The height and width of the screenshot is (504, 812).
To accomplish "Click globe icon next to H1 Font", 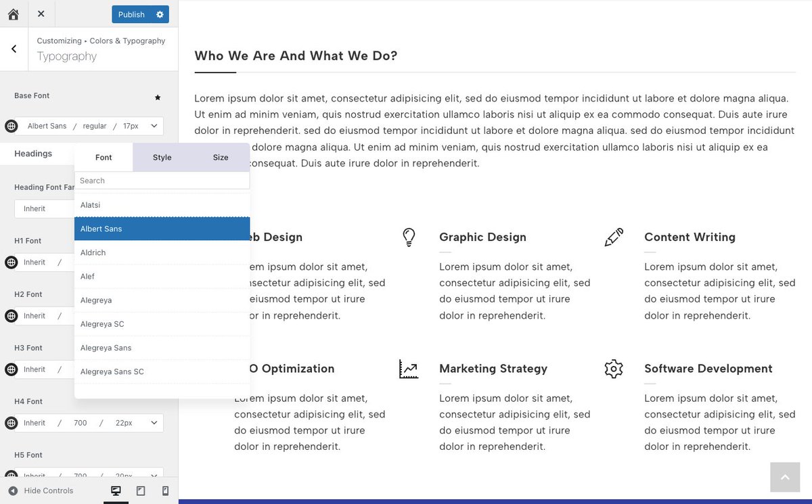I will [x=11, y=262].
